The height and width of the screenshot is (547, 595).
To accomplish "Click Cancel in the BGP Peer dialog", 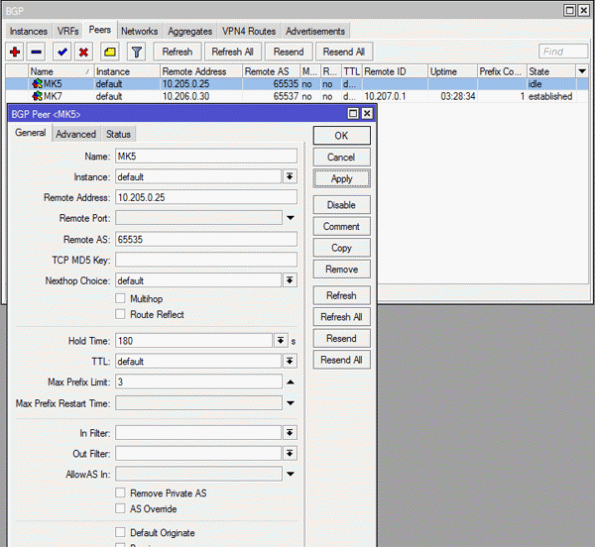I will click(342, 157).
